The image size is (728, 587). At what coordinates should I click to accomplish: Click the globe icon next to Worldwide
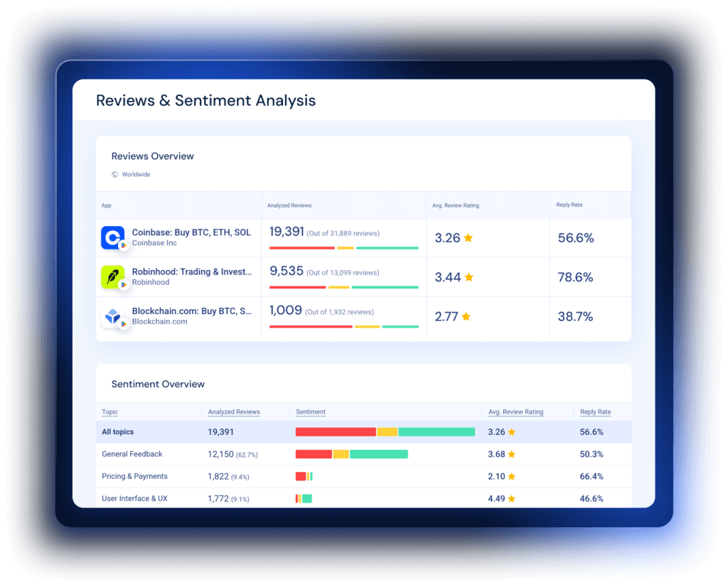114,174
